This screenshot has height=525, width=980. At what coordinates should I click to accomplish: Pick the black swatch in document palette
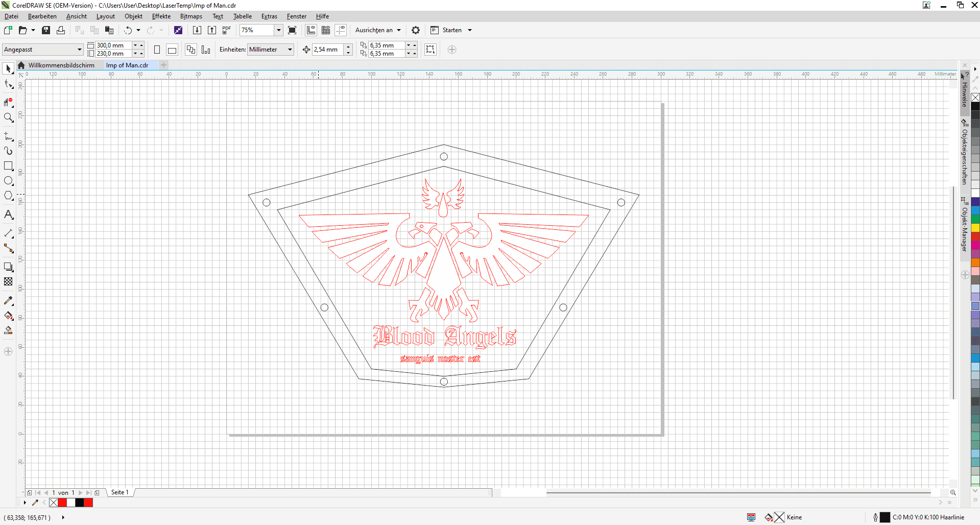[x=80, y=503]
